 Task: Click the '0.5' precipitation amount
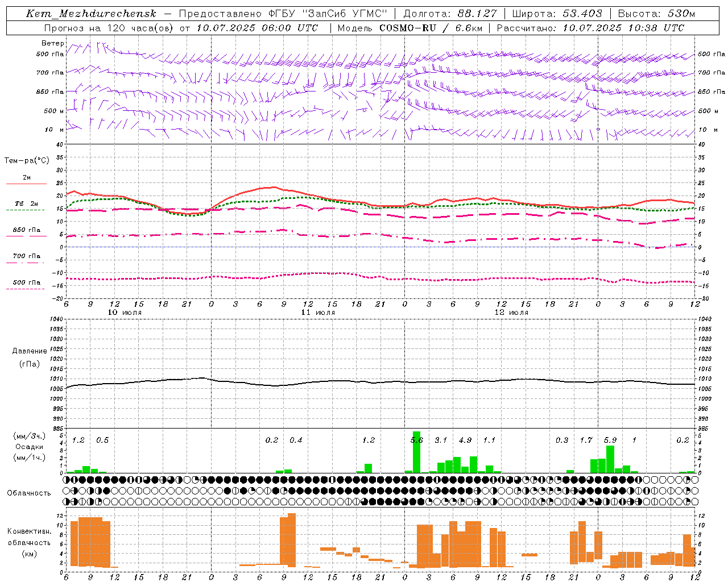102,440
